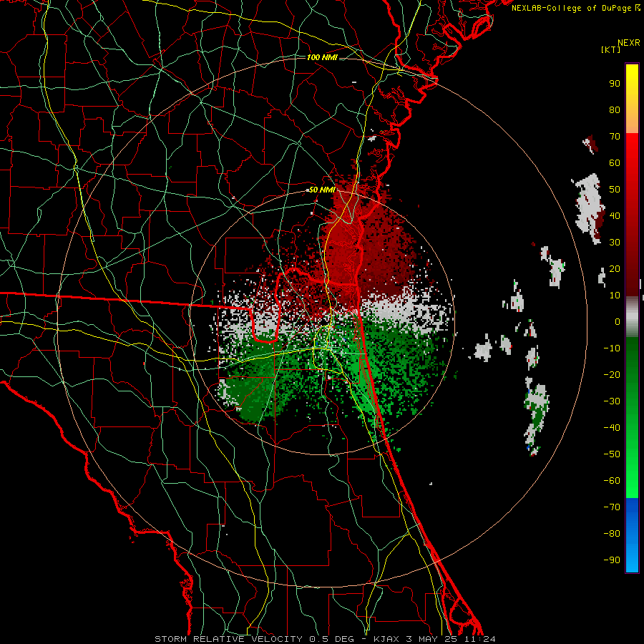Pick the blue segment of the color bar
The width and height of the screenshot is (644, 644).
[632, 535]
